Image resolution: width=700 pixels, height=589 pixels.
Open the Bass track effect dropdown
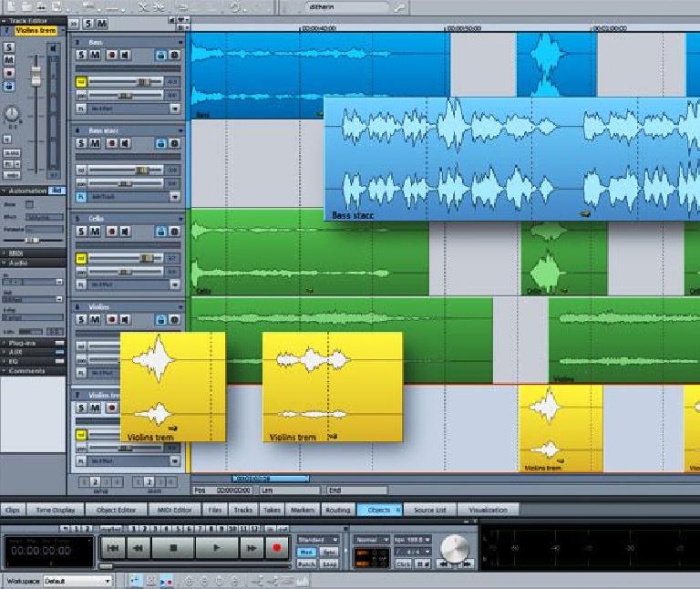coord(174,108)
